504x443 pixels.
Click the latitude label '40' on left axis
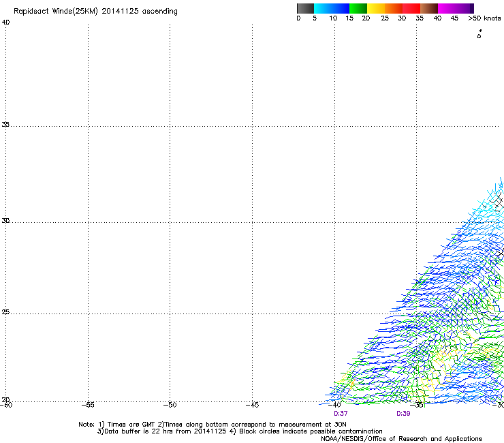point(5,22)
